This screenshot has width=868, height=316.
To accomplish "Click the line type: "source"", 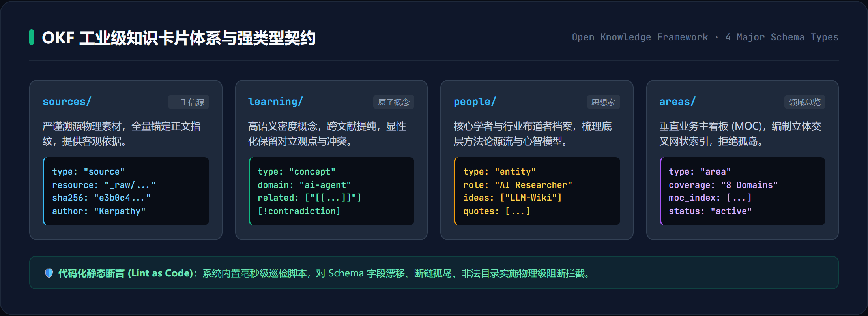I will [88, 172].
